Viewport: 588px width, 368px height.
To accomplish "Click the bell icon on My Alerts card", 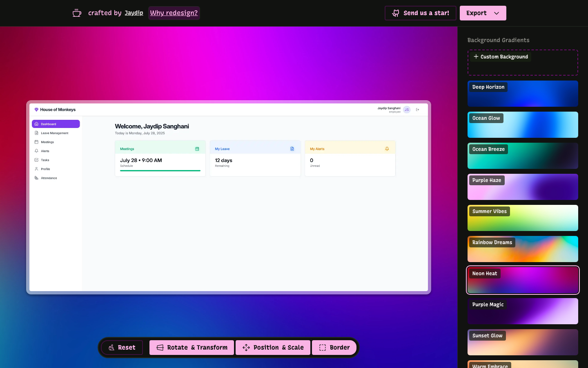I will (387, 149).
